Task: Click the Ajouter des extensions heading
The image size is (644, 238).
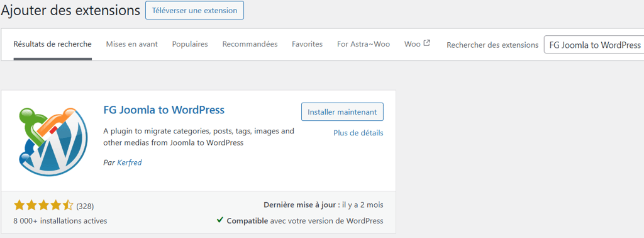Action: click(x=70, y=11)
